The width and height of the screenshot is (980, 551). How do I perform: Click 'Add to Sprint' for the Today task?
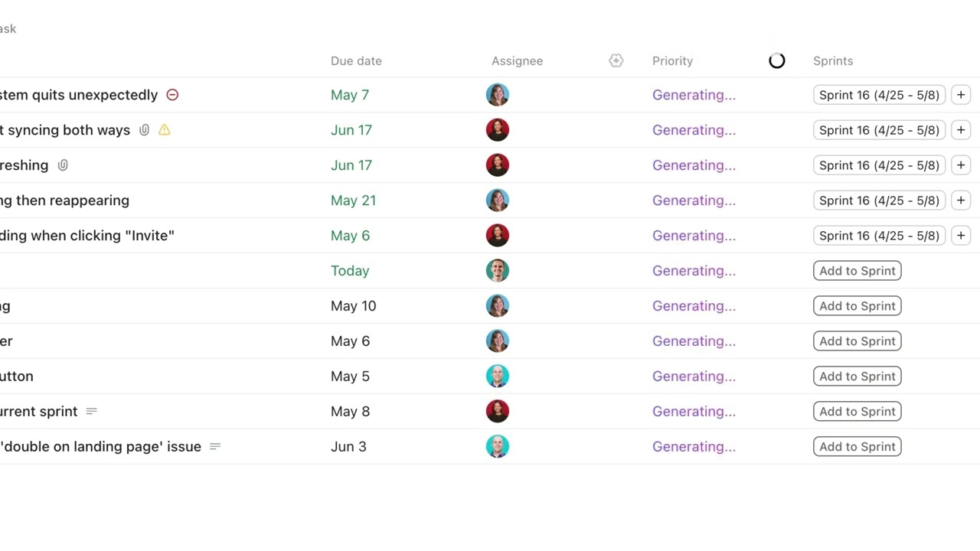click(857, 271)
